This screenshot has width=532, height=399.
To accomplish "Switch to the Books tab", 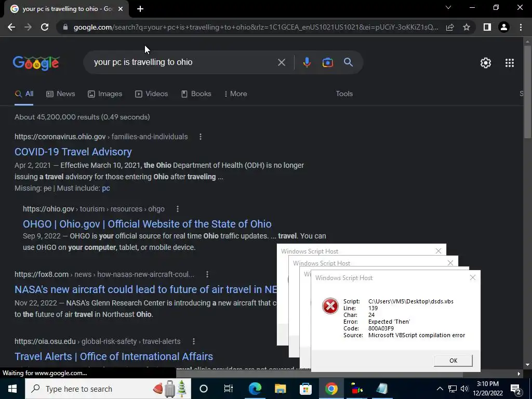I will tap(196, 94).
